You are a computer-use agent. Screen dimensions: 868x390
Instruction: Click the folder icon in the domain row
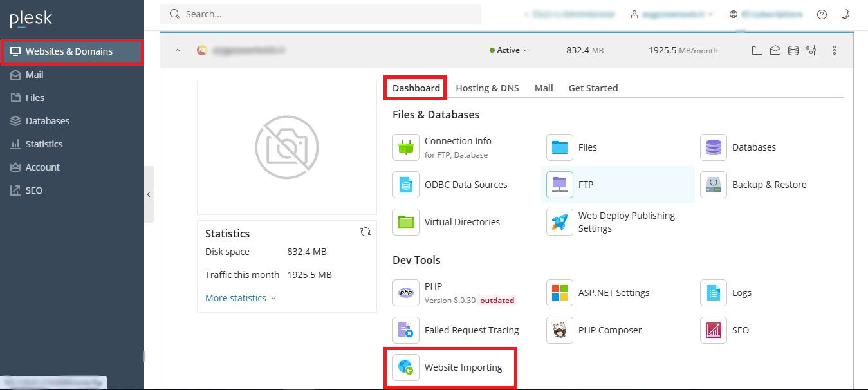tap(757, 50)
